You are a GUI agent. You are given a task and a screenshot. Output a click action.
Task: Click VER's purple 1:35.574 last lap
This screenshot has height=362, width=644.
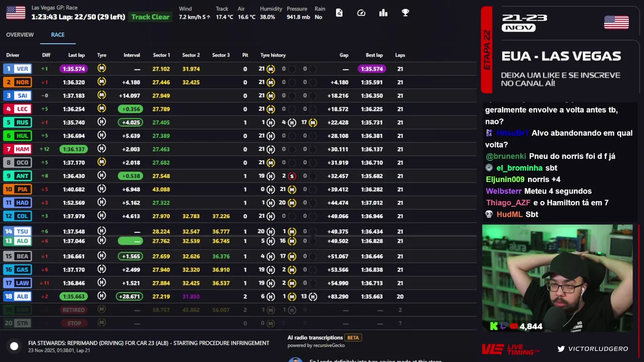click(x=73, y=68)
